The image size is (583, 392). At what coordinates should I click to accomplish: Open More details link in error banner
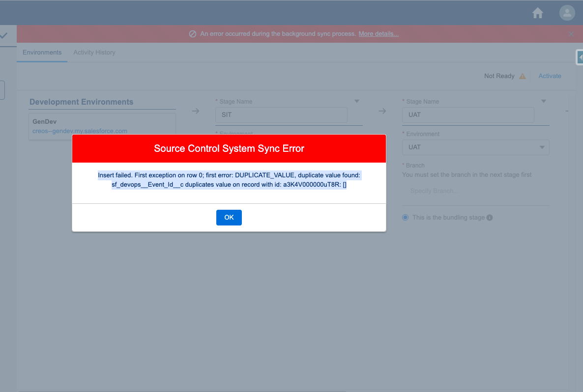379,34
